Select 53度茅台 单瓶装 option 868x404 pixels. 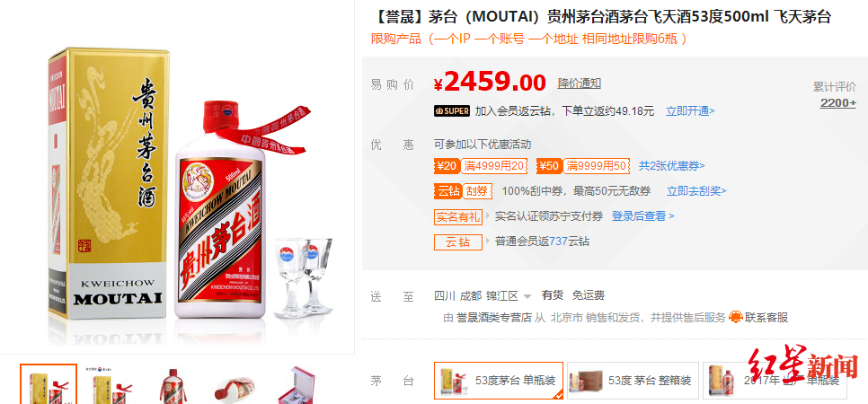point(499,380)
